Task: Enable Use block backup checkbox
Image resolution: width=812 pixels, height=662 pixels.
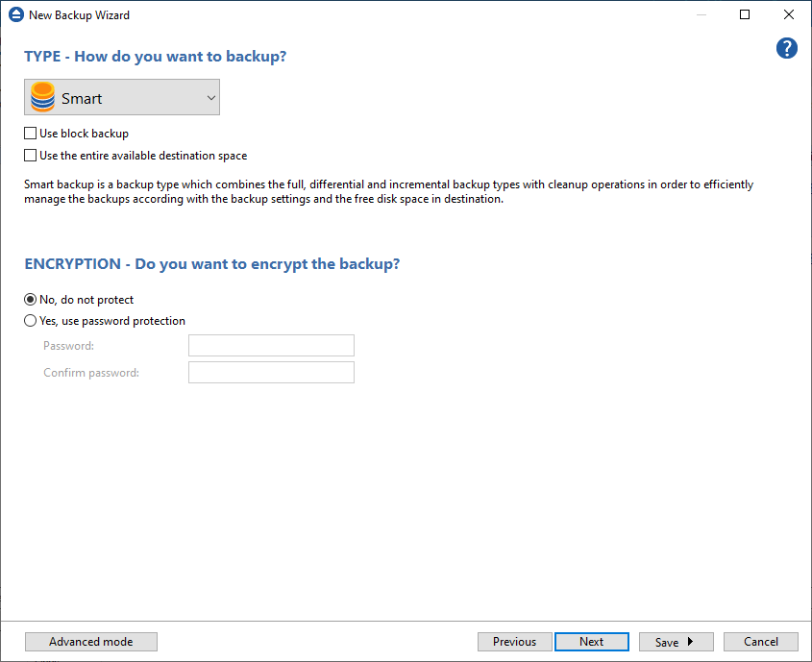Action: point(30,133)
